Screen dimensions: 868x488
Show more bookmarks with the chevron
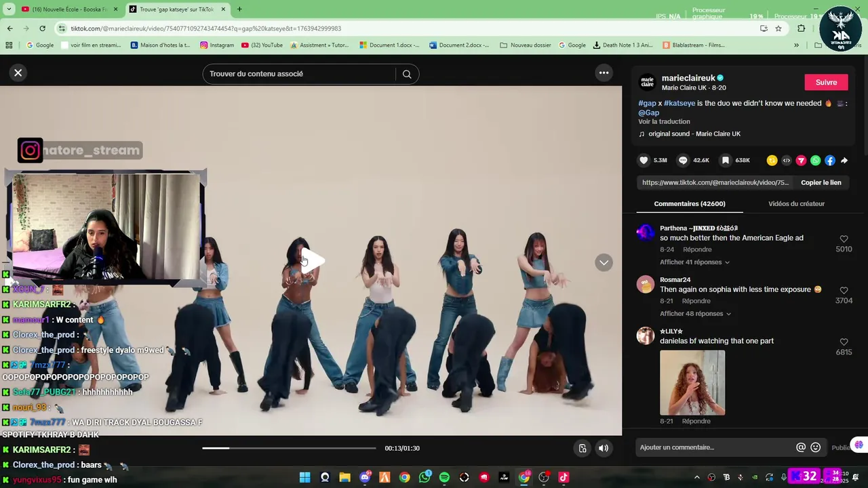(796, 45)
